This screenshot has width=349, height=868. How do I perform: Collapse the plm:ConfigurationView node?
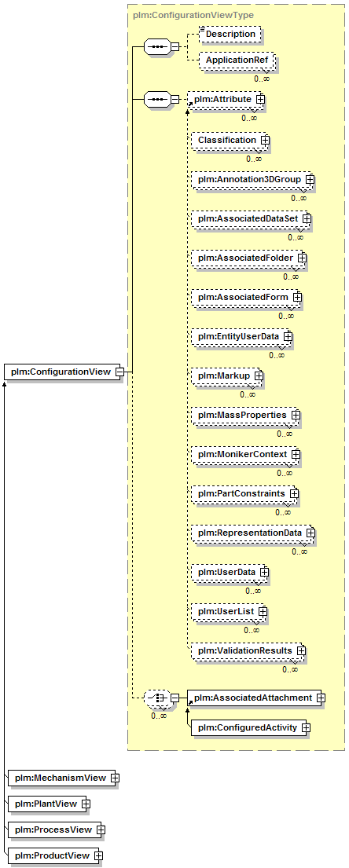[119, 372]
